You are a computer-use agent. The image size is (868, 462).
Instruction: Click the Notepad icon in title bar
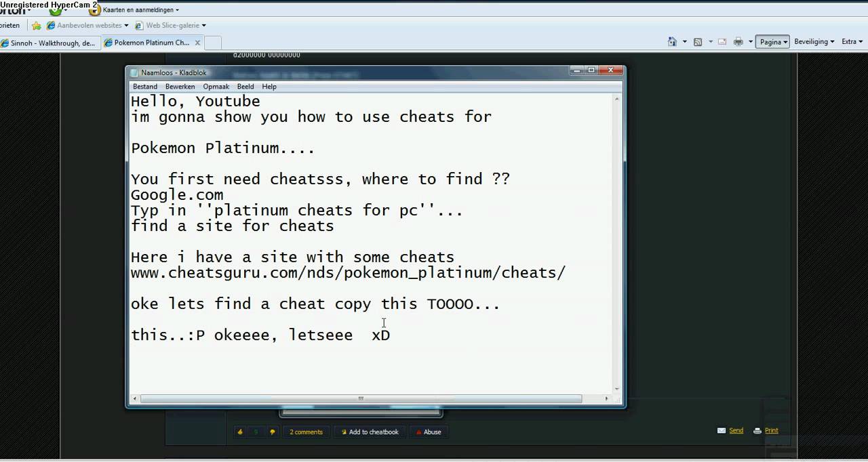click(134, 72)
